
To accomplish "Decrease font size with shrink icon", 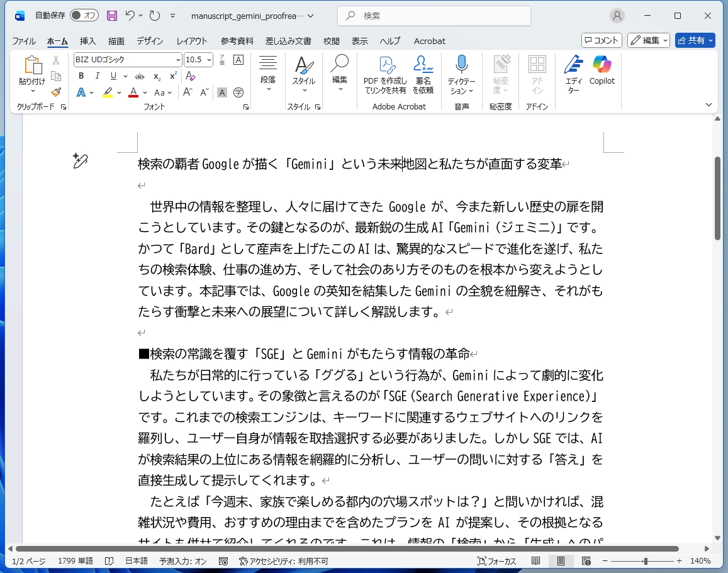I will click(204, 92).
